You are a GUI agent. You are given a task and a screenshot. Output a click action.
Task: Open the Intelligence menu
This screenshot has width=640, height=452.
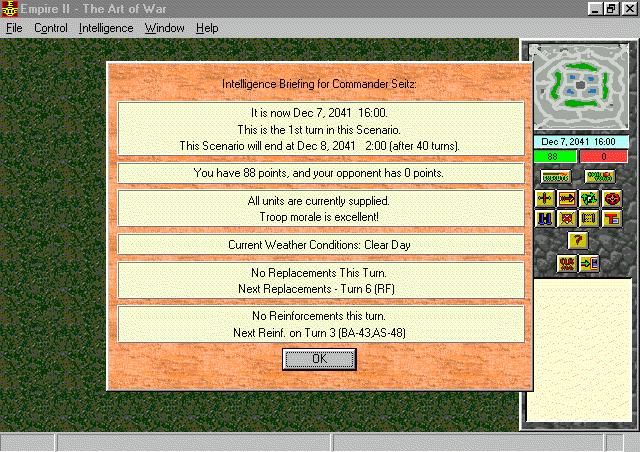point(106,28)
